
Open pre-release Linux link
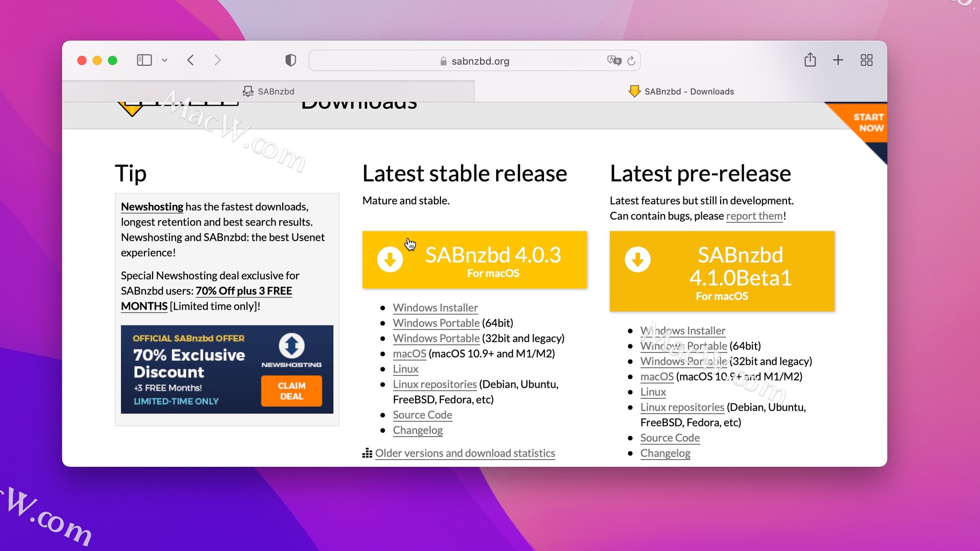point(653,392)
